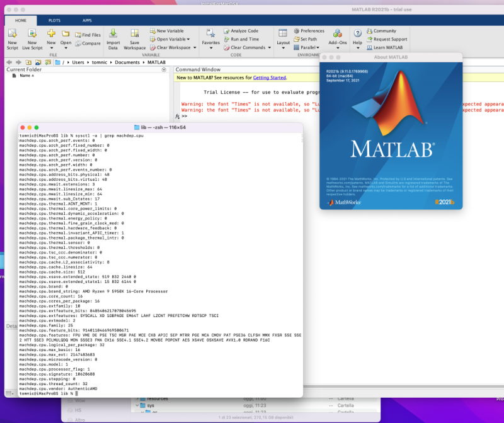The image size is (504, 423).
Task: Expand the Layout dropdown menu
Action: 283,48
